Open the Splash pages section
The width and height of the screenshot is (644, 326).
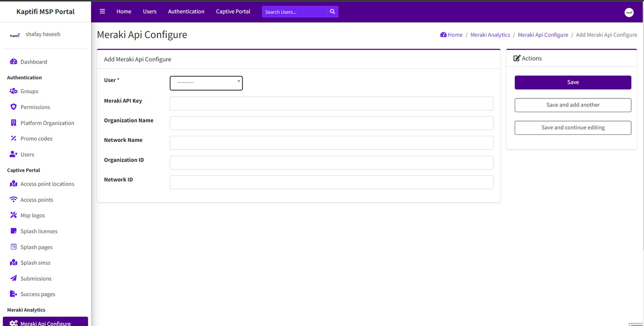click(36, 247)
